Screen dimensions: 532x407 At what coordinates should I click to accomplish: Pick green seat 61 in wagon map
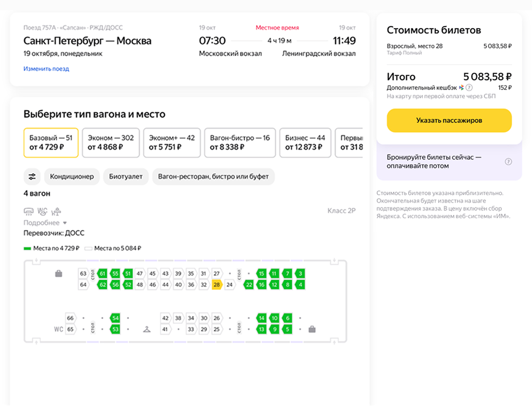coord(102,274)
